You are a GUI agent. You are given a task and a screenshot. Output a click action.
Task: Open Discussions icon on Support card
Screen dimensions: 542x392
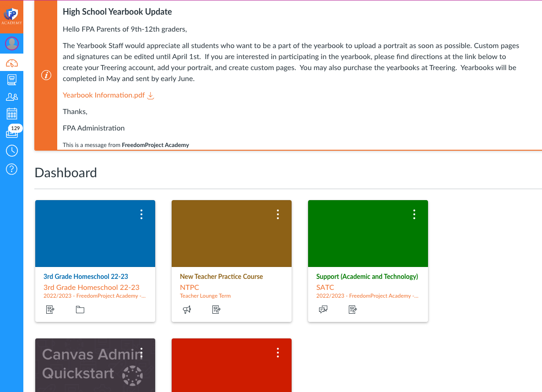point(323,310)
